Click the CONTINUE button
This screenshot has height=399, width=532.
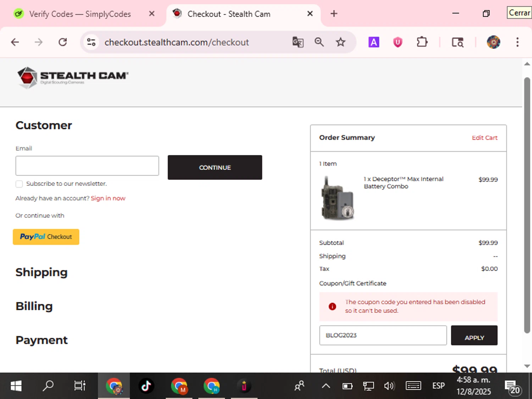click(x=215, y=167)
